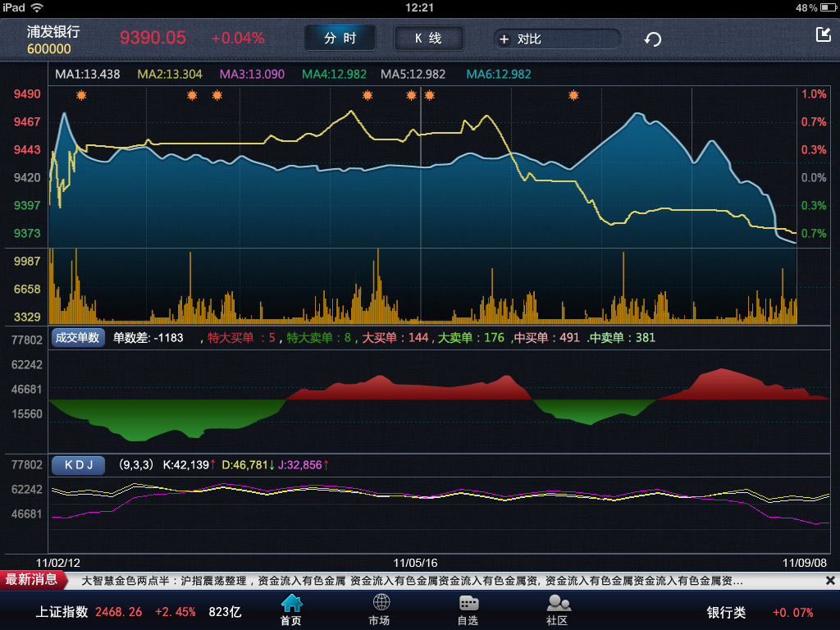Tap the last orange star event marker
Viewport: 840px width, 630px height.
(x=573, y=95)
